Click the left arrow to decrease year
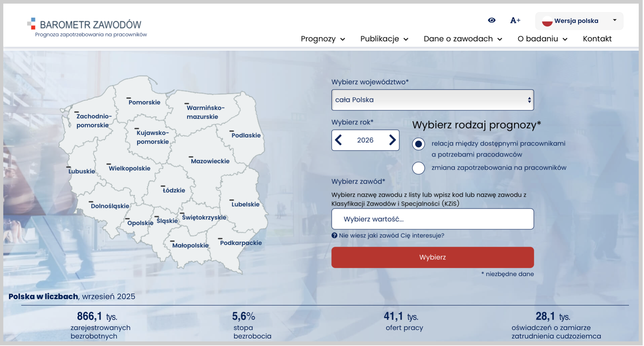The width and height of the screenshot is (644, 346). tap(339, 140)
